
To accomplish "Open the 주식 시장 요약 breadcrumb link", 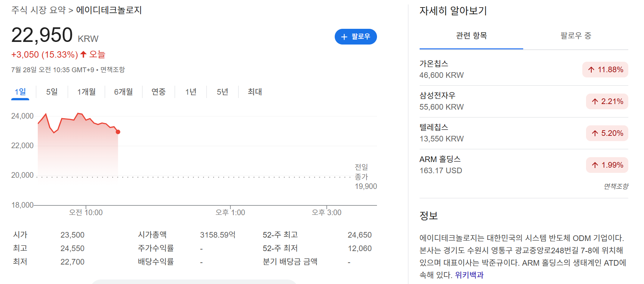I will (39, 10).
